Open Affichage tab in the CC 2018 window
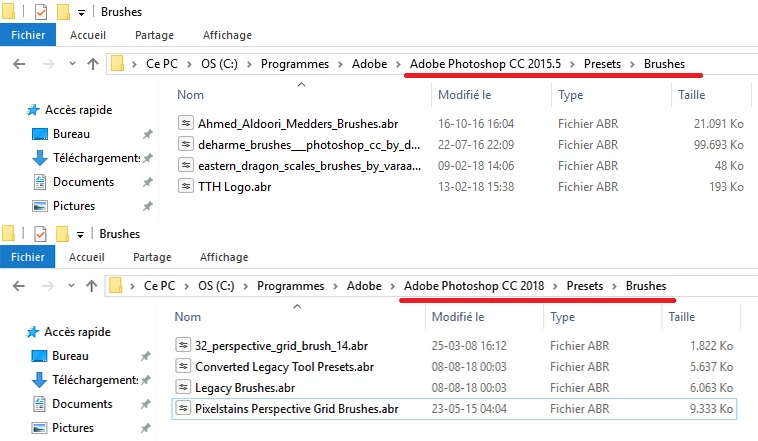 pyautogui.click(x=224, y=257)
